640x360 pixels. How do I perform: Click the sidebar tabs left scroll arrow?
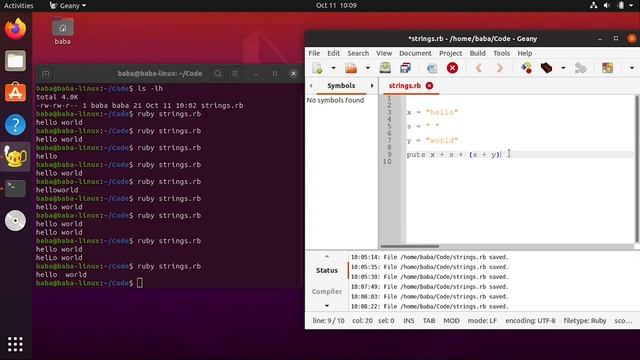coord(311,86)
